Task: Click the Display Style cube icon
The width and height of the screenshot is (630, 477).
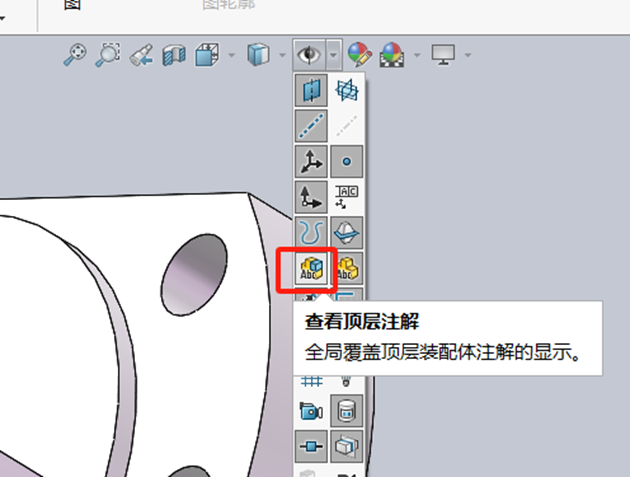Action: (x=258, y=54)
